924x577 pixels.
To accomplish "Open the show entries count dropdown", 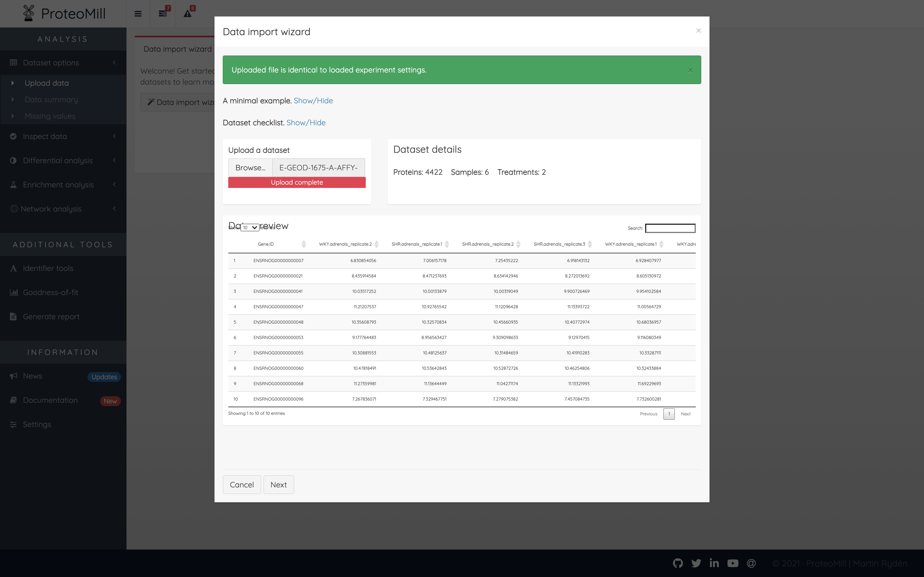I will pos(250,228).
